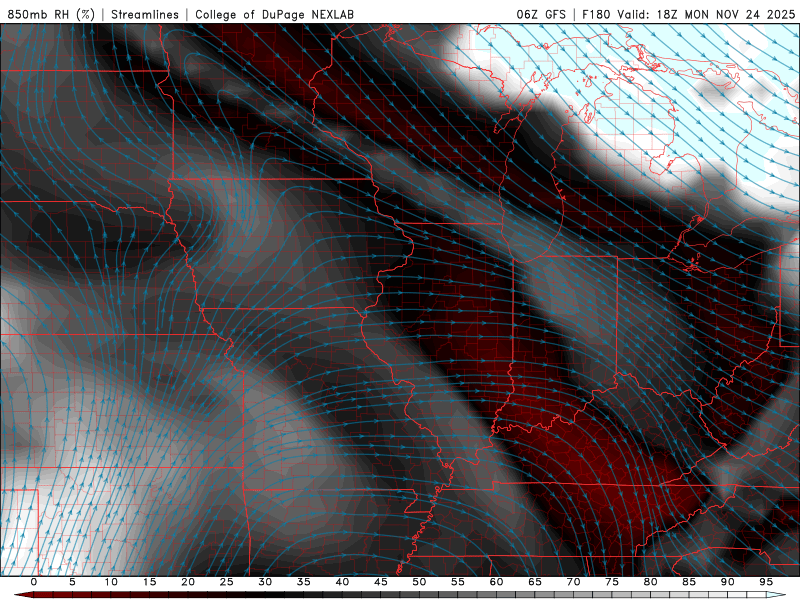Screen dimensions: 800x600
Task: Click the 'MON NOV 24 2025' valid date text
Action: pyautogui.click(x=740, y=14)
